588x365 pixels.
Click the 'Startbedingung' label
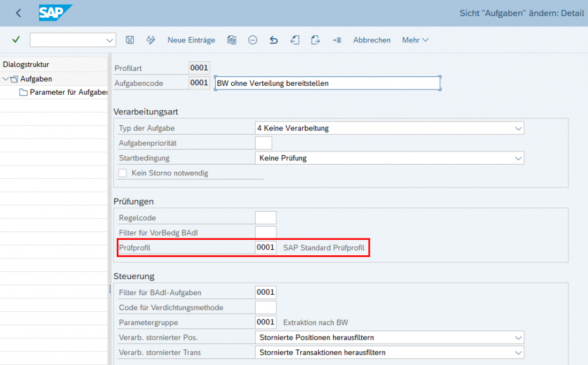(144, 158)
